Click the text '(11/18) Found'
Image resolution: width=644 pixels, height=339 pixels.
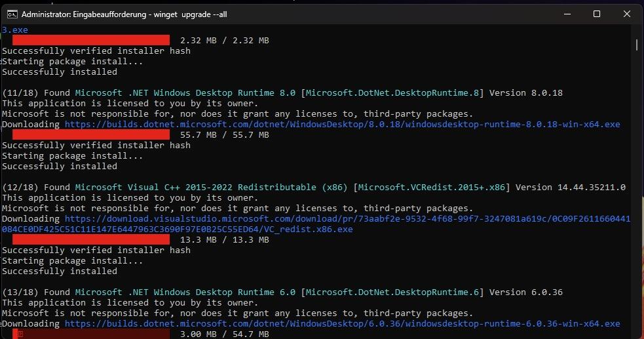[x=36, y=93]
